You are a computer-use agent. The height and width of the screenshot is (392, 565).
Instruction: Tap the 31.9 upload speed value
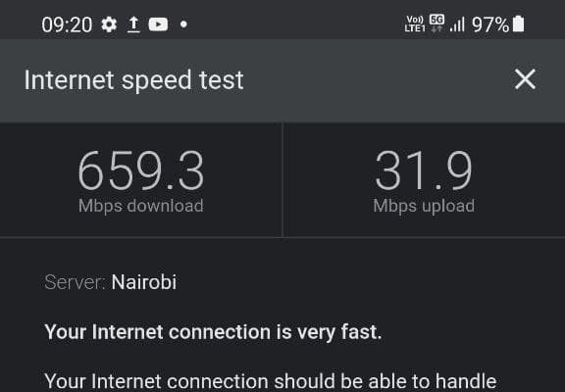pyautogui.click(x=424, y=171)
